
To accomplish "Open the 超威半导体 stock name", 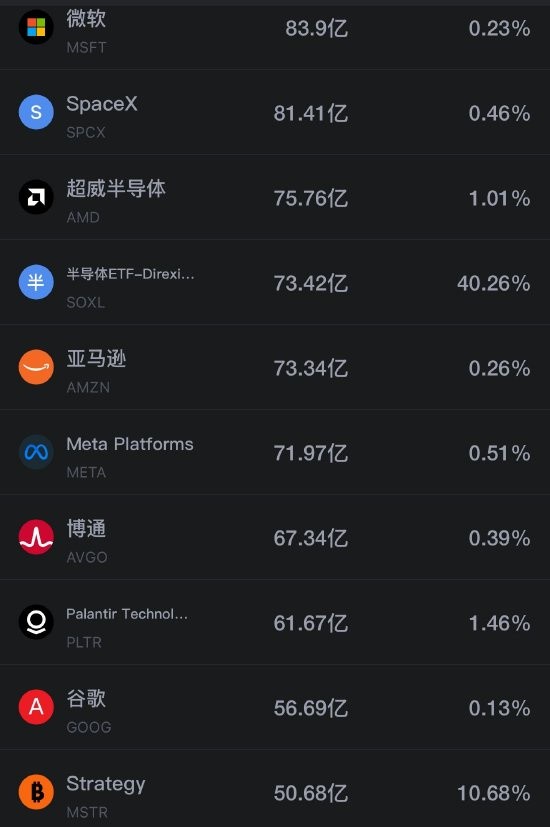I will click(x=116, y=188).
